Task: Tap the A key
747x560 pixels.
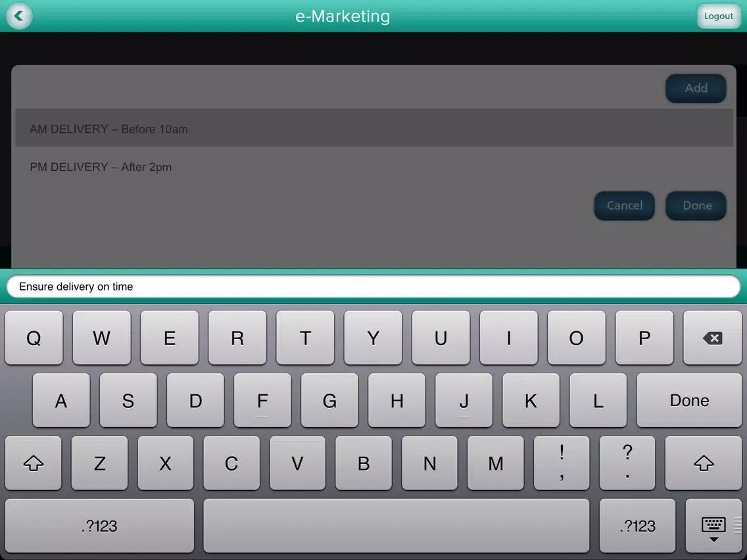Action: tap(61, 400)
